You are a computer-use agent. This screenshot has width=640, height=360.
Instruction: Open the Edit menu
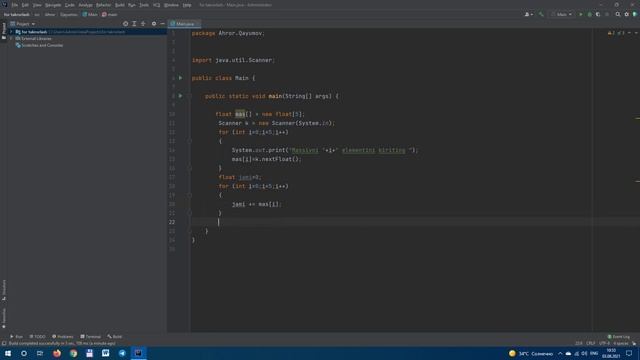point(25,5)
